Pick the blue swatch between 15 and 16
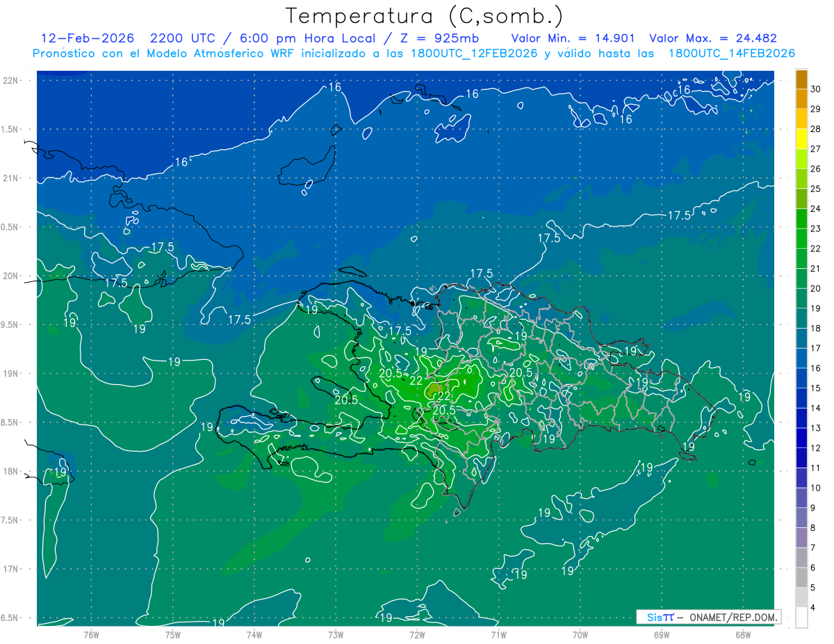 point(801,379)
